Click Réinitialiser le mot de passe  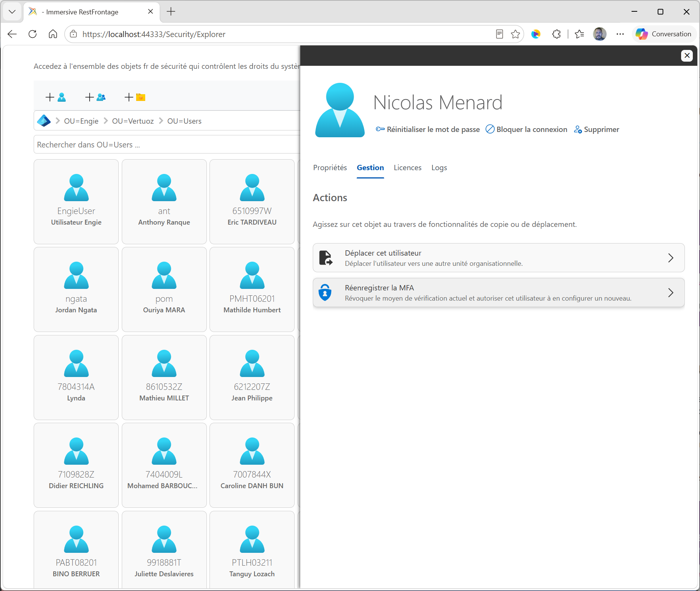coord(428,129)
